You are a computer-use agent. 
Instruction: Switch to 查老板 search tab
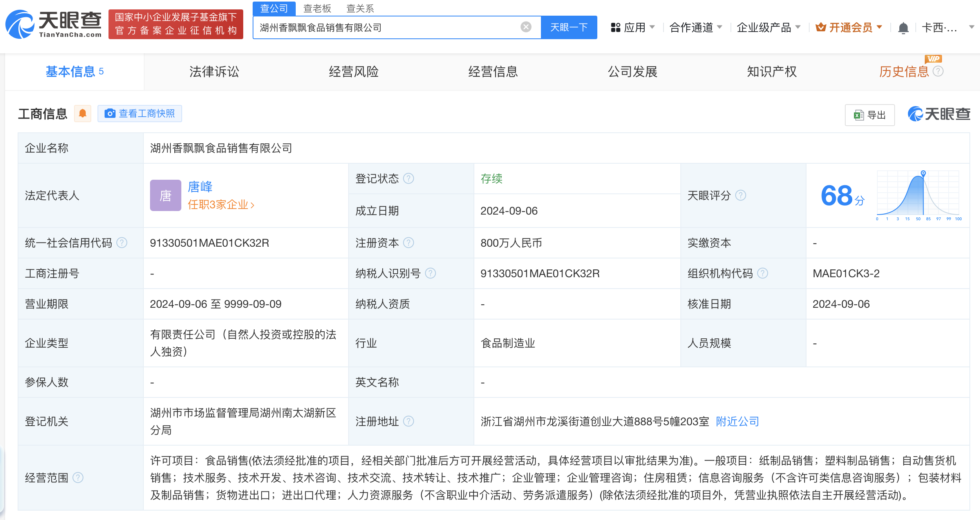coord(317,8)
